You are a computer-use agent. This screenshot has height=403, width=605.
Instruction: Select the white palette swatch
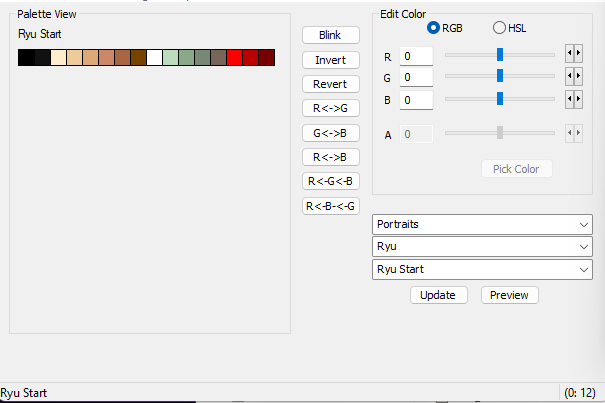point(154,58)
